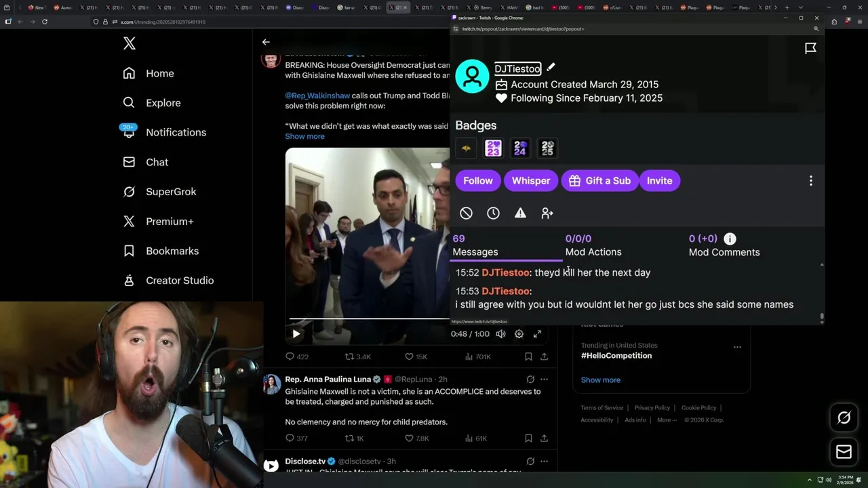View analytics showing 701K views
868x488 pixels.
coord(479,357)
